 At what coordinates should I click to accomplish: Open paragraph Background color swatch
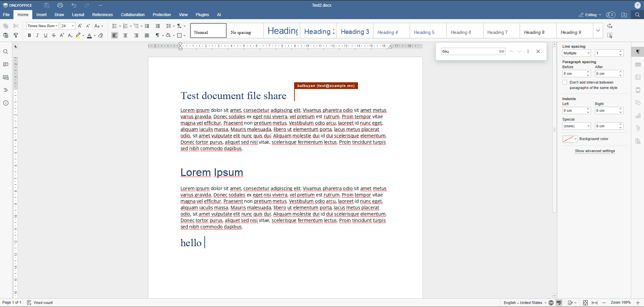570,139
